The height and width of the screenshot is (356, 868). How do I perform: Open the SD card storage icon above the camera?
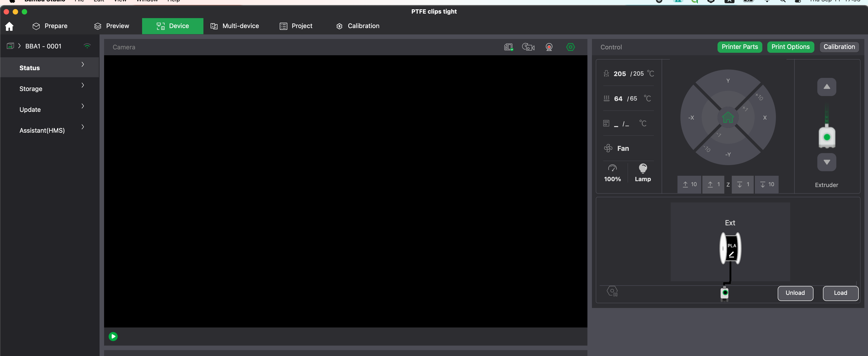pos(508,47)
